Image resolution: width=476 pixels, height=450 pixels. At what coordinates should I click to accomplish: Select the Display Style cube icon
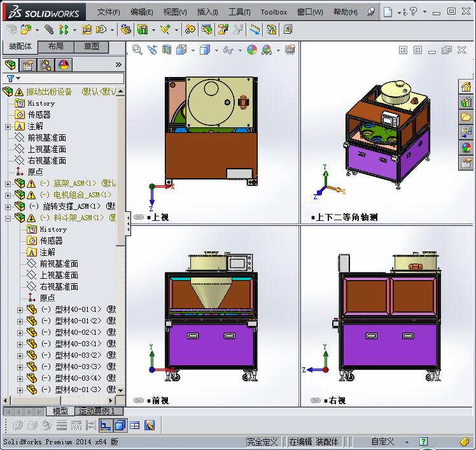205,50
